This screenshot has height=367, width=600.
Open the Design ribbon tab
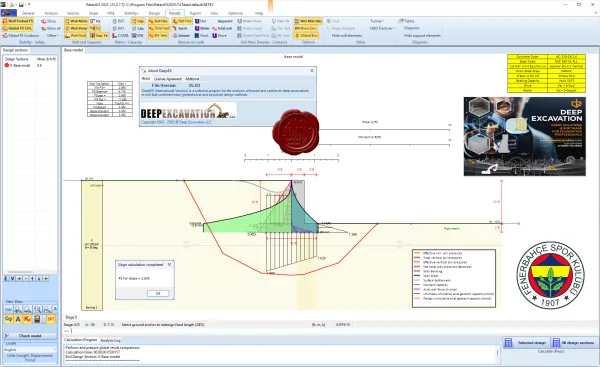pos(154,13)
